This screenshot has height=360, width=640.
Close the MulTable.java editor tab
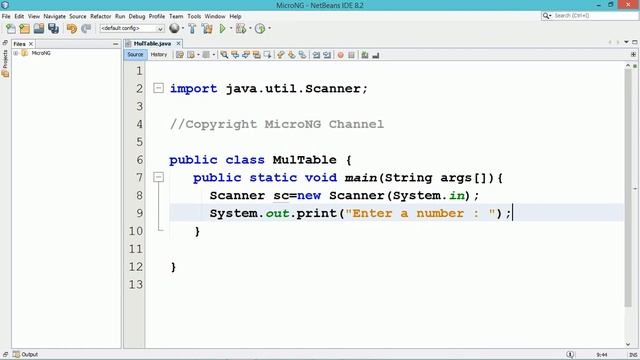coord(178,43)
